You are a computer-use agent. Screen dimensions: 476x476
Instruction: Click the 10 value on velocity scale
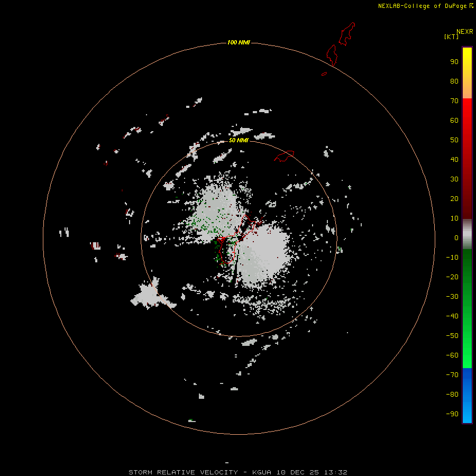[x=454, y=218]
